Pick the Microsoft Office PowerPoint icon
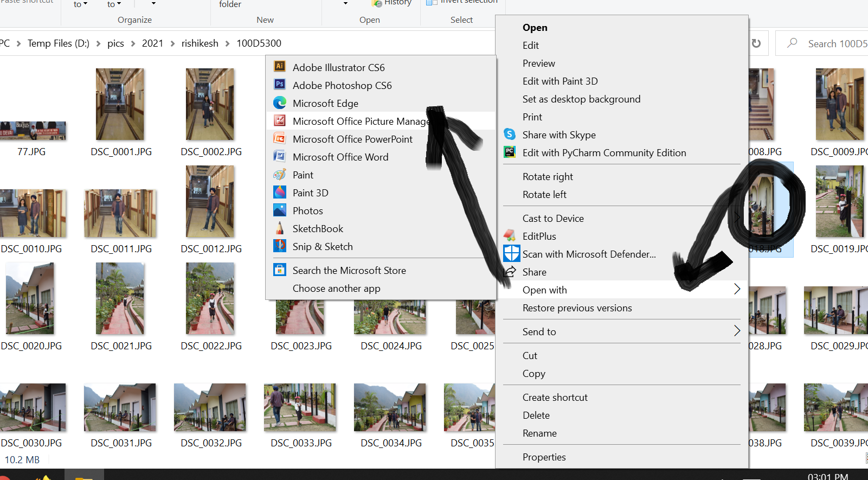This screenshot has width=868, height=480. (x=280, y=138)
